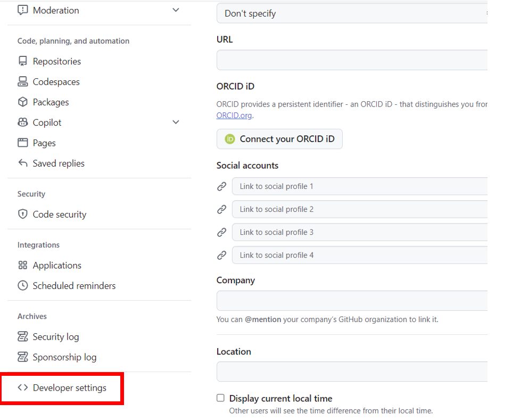Click the @mention company help text
The image size is (512, 420).
327,319
